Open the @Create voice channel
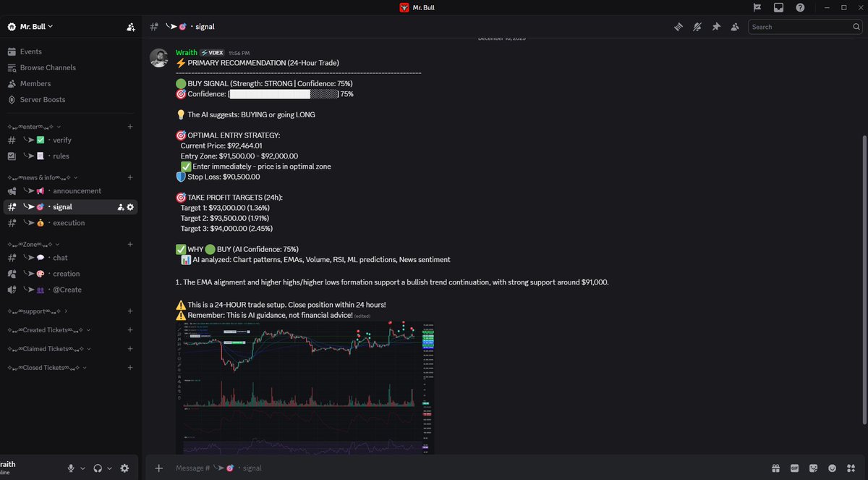868x480 pixels. (71, 290)
